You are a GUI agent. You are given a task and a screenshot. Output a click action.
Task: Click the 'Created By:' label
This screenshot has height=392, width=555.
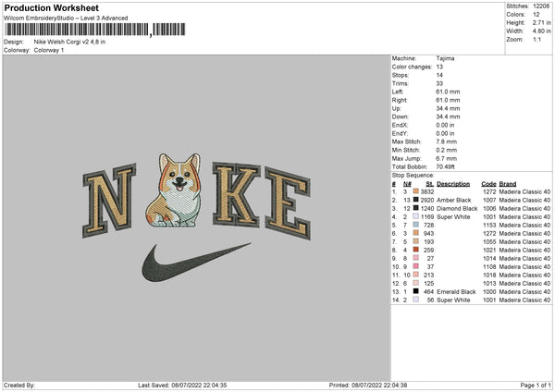[x=19, y=385]
